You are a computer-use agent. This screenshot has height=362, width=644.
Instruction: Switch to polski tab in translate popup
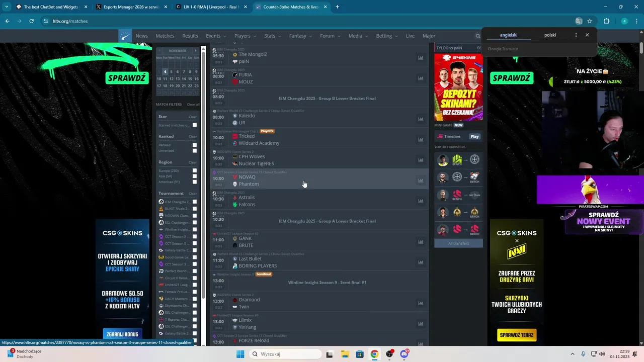click(x=550, y=35)
